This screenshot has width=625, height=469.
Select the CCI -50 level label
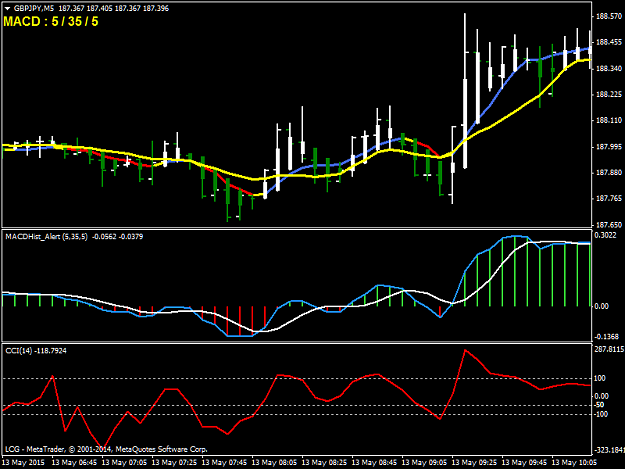tap(599, 405)
